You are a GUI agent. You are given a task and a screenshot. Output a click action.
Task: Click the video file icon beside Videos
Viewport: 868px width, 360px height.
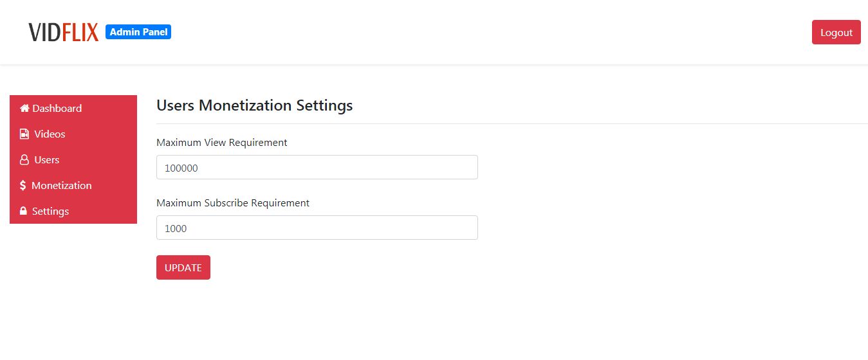coord(24,134)
